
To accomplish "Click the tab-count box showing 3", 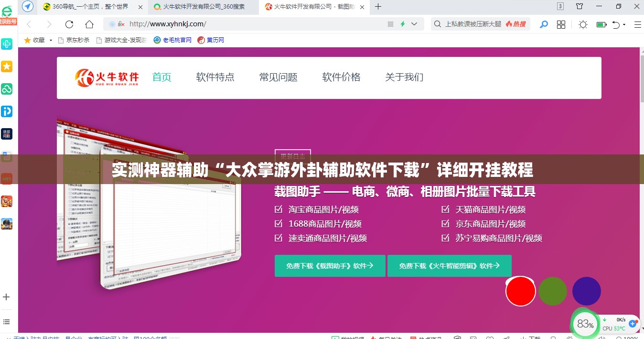I will tap(560, 6).
